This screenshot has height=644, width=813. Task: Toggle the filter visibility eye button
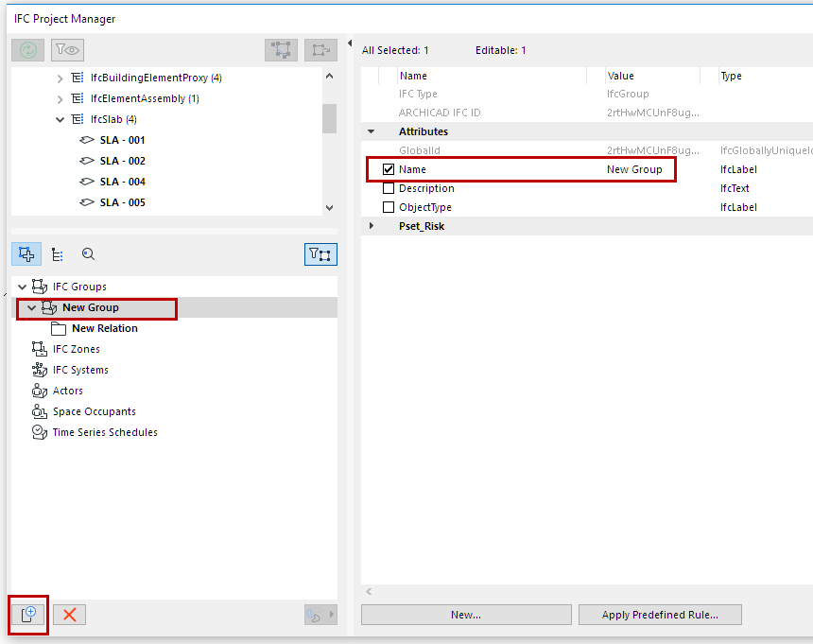67,50
